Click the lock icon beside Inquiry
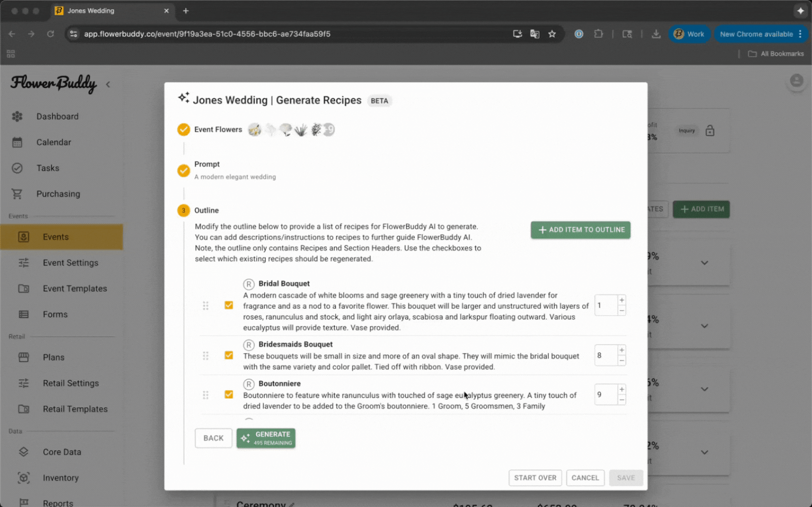Image resolution: width=812 pixels, height=507 pixels. (x=710, y=131)
